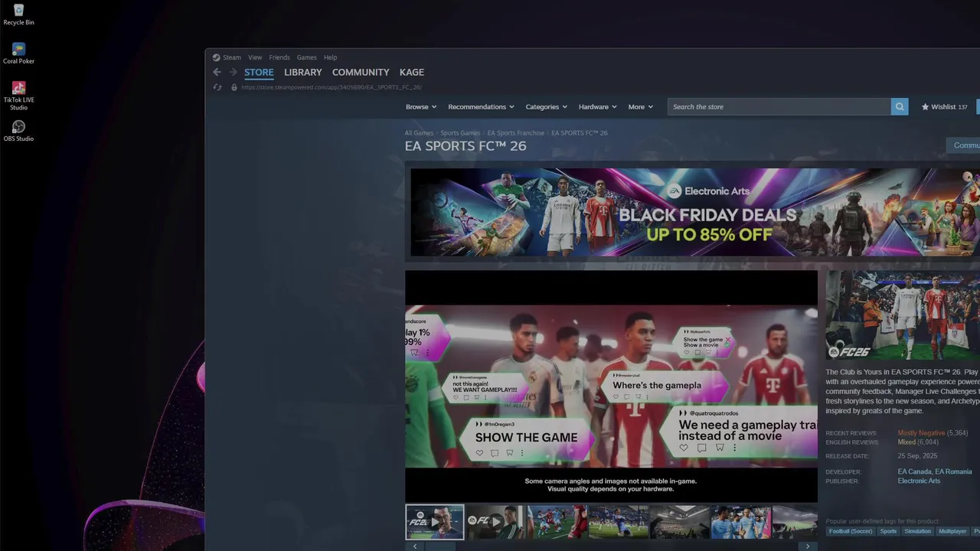This screenshot has height=551, width=980.
Task: Click the Steam forward navigation arrow
Action: point(233,72)
